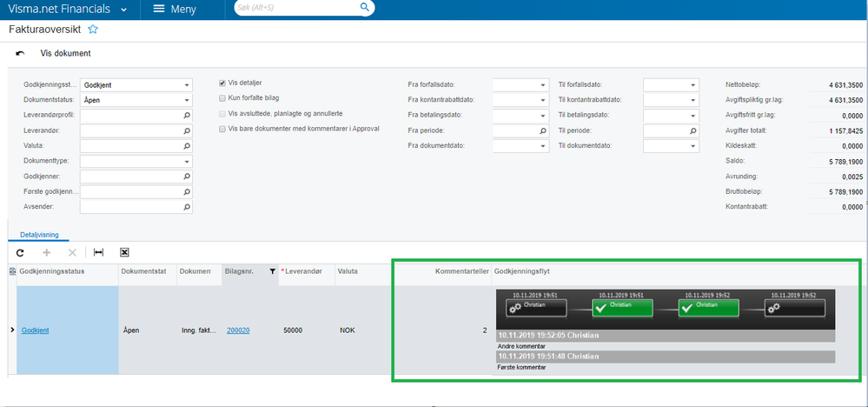Open lookup for Avsender field

coord(187,207)
